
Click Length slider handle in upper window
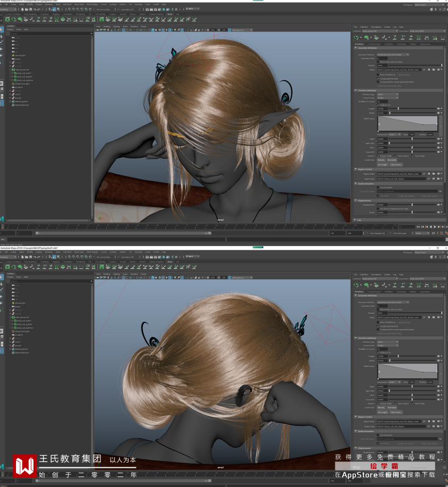tap(398, 109)
